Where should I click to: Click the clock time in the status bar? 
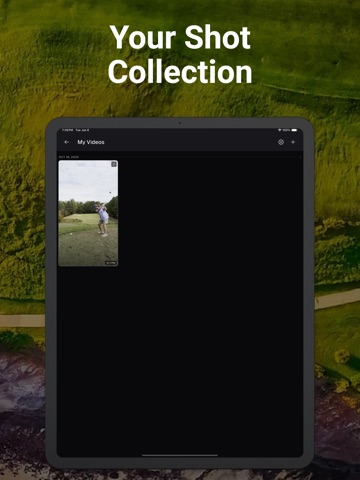67,130
